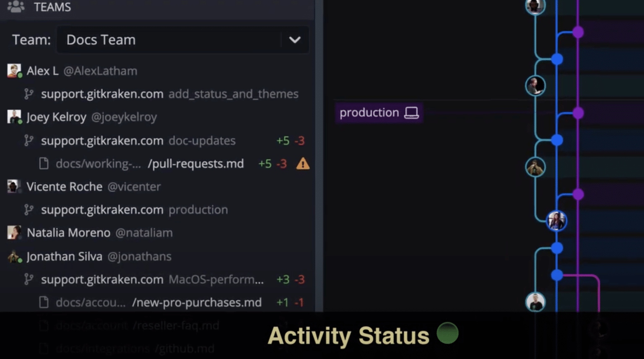Select the branch icon beside add_status_and_themes
This screenshot has width=644, height=359.
pos(29,94)
